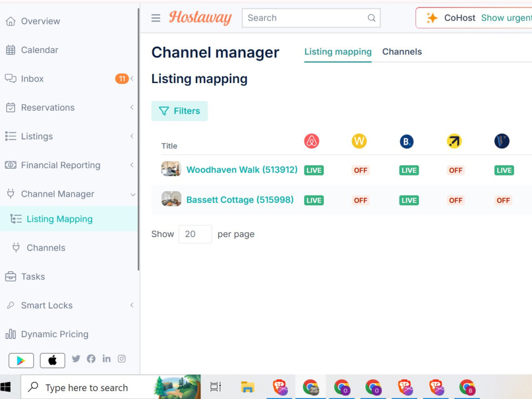Click the Booking.com channel column icon
The height and width of the screenshot is (399, 532).
tap(406, 141)
